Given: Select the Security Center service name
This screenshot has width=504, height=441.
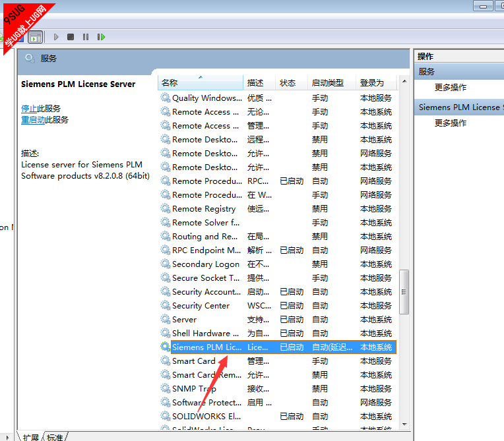Looking at the screenshot, I should click(x=201, y=305).
